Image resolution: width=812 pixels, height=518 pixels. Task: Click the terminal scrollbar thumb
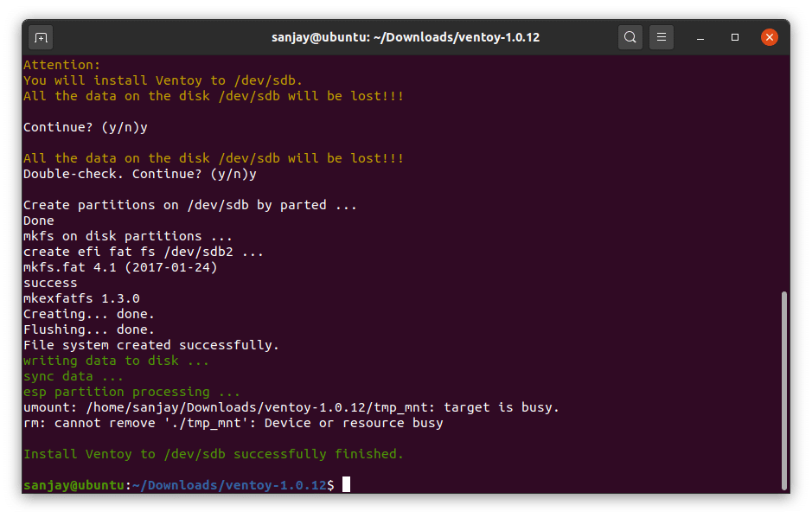pos(784,389)
